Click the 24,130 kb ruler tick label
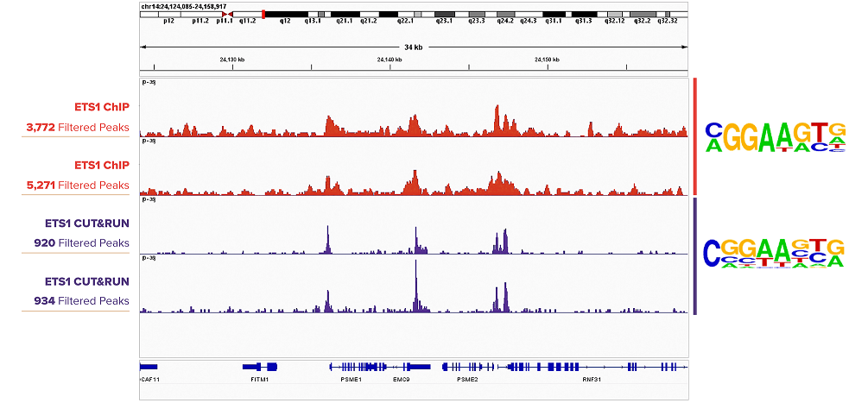868x403 pixels. [x=232, y=60]
